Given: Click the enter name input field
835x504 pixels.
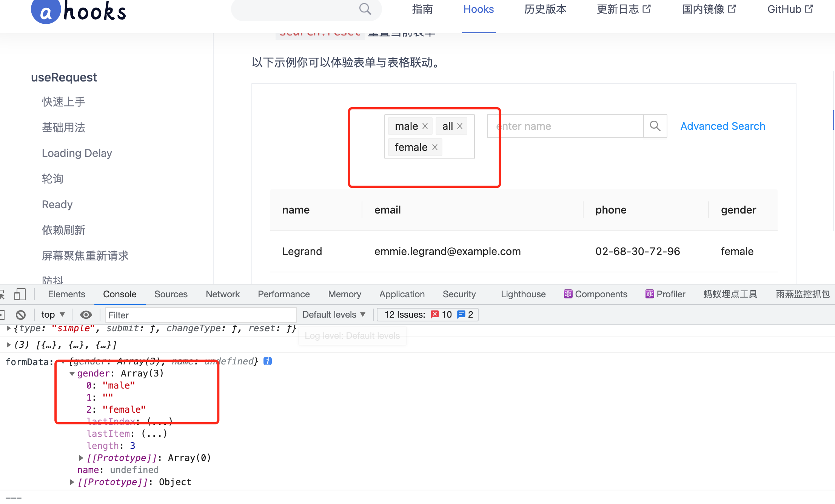Looking at the screenshot, I should [565, 126].
